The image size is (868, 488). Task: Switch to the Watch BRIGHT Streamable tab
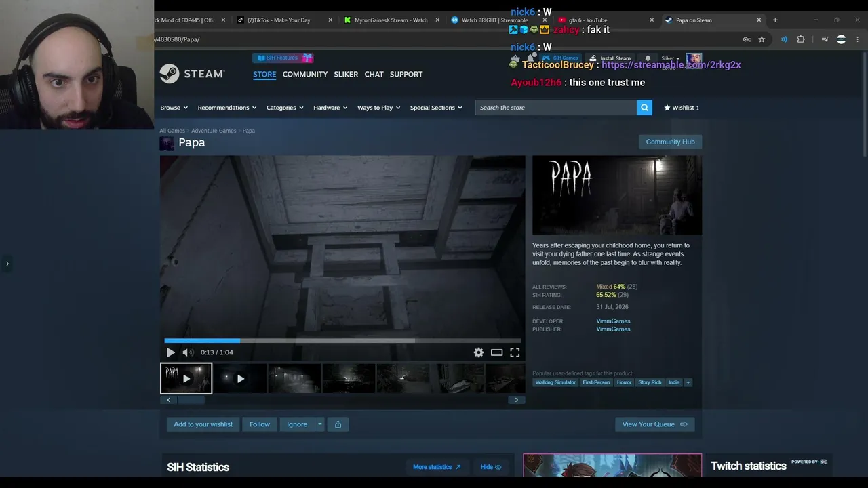coord(498,20)
